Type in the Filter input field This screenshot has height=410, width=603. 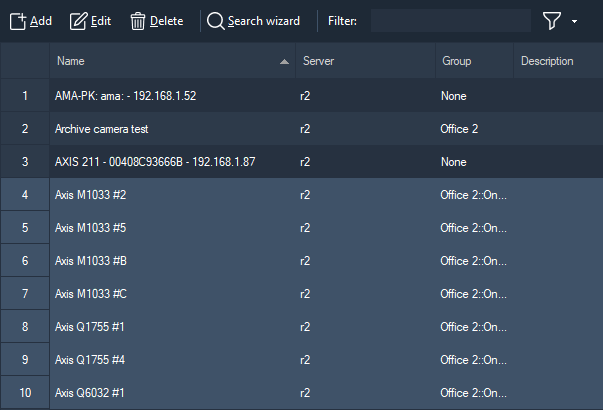pyautogui.click(x=450, y=21)
